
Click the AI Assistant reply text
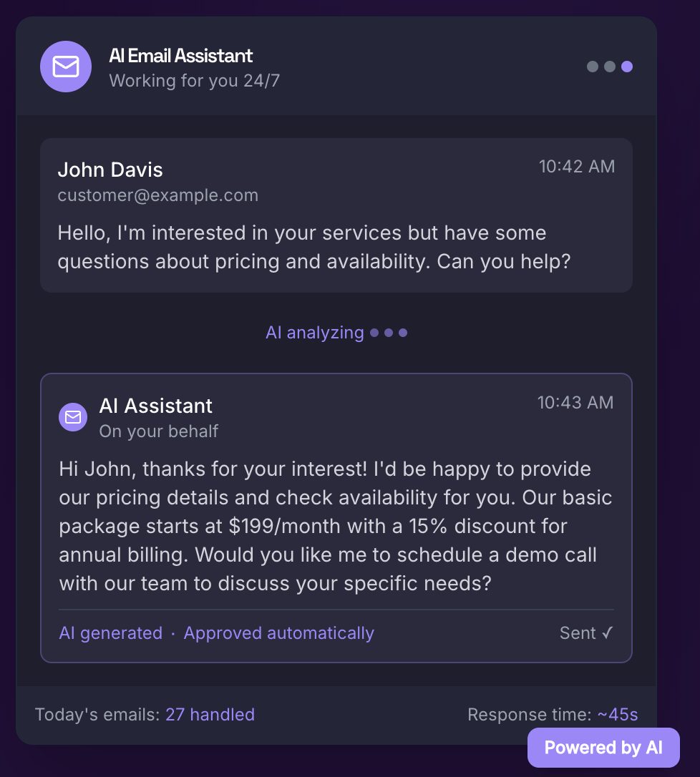click(335, 526)
